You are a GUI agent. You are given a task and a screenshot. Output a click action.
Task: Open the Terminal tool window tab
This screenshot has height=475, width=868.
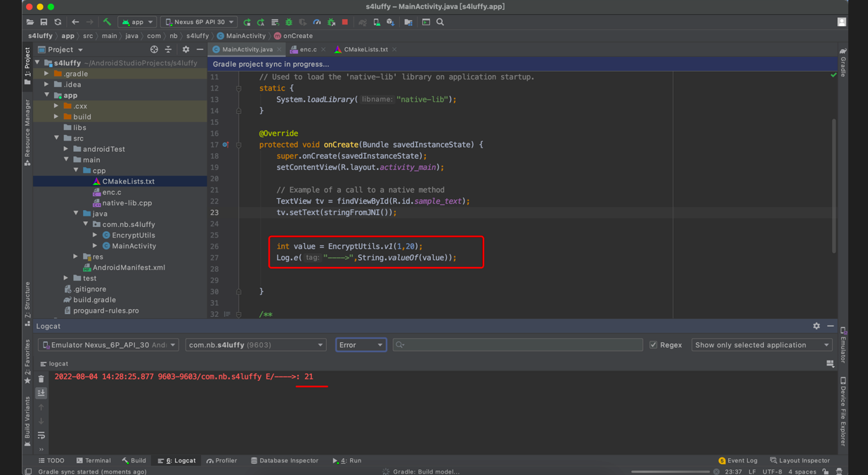click(93, 461)
